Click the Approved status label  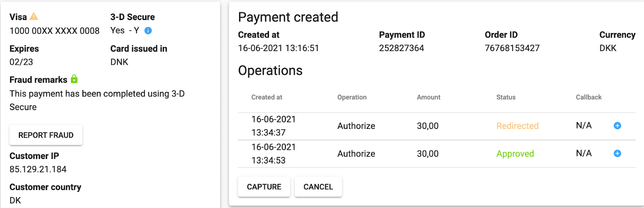[515, 154]
